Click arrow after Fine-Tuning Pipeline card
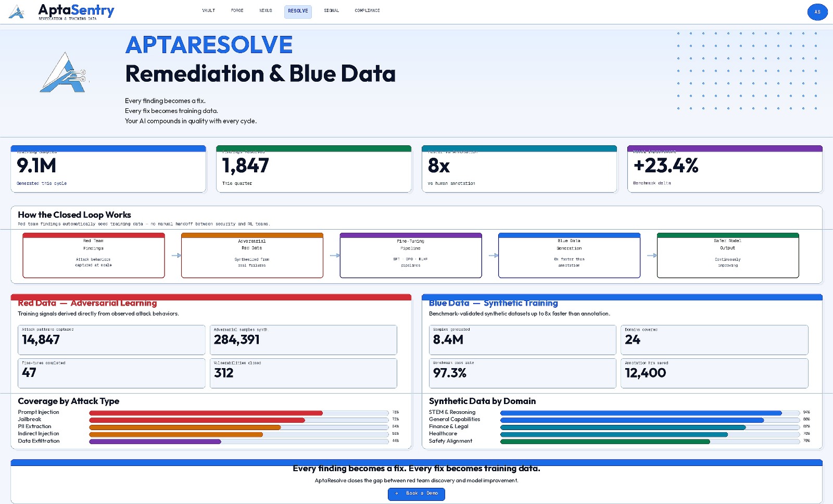The height and width of the screenshot is (504, 833). click(x=494, y=256)
